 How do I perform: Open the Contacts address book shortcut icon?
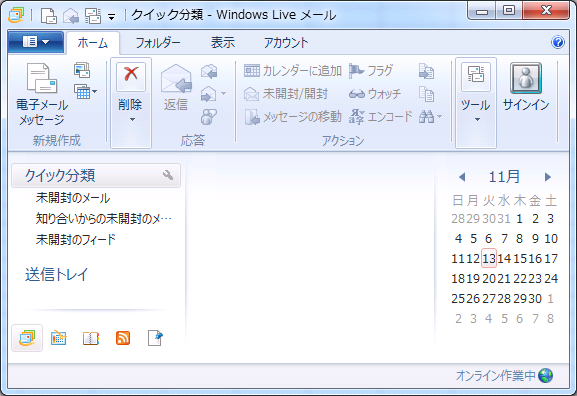(x=91, y=338)
